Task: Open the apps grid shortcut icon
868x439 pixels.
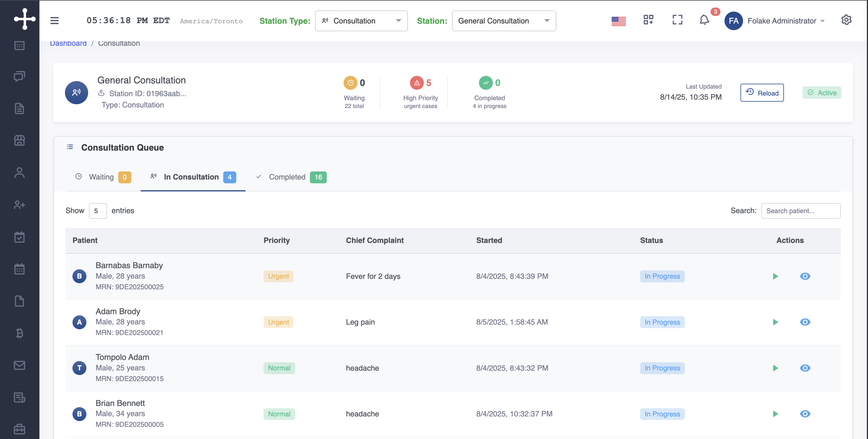Action: click(x=648, y=20)
